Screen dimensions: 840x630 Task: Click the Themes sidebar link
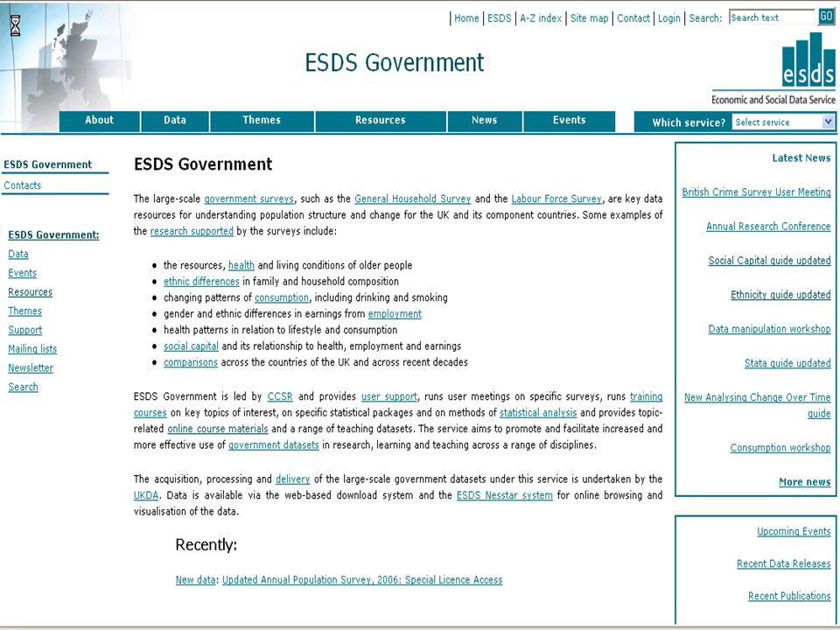[x=24, y=311]
